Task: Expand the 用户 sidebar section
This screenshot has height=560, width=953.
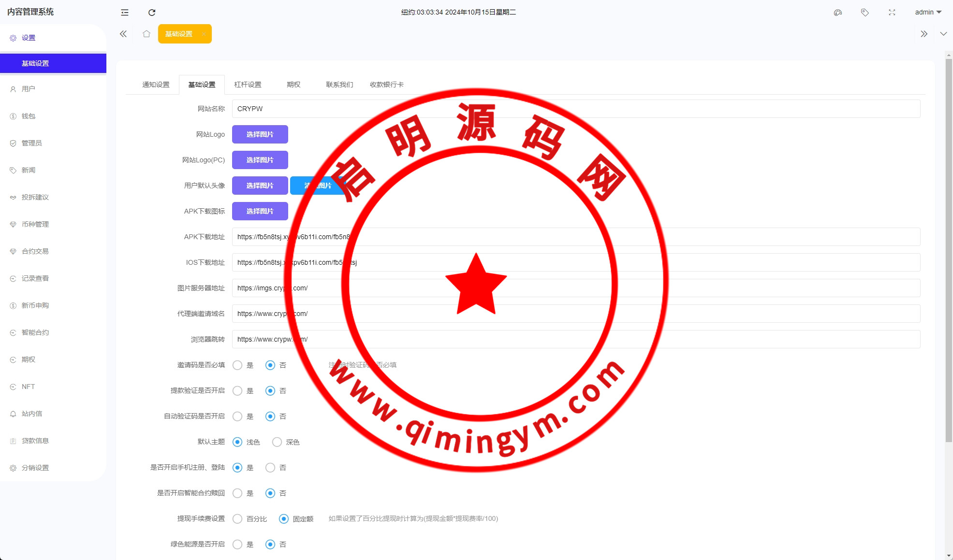Action: (x=29, y=89)
